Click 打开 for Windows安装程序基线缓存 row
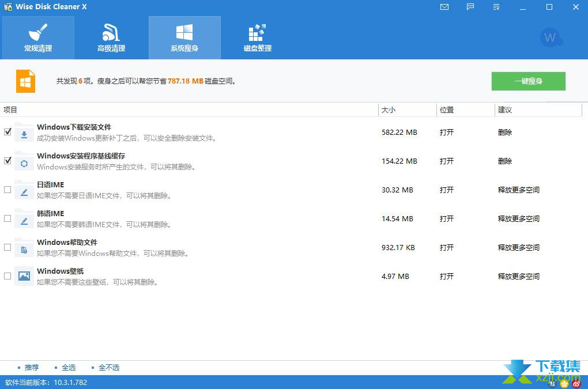This screenshot has height=389, width=588. coord(447,161)
